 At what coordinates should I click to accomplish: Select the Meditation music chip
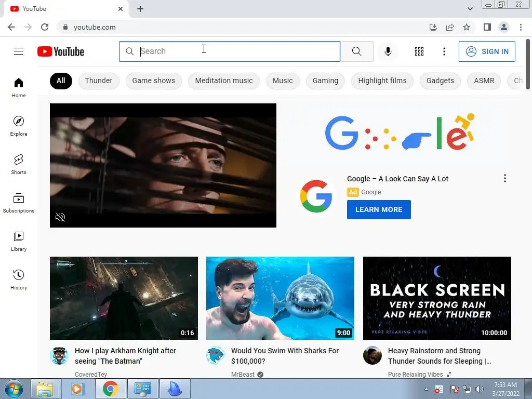[x=224, y=81]
